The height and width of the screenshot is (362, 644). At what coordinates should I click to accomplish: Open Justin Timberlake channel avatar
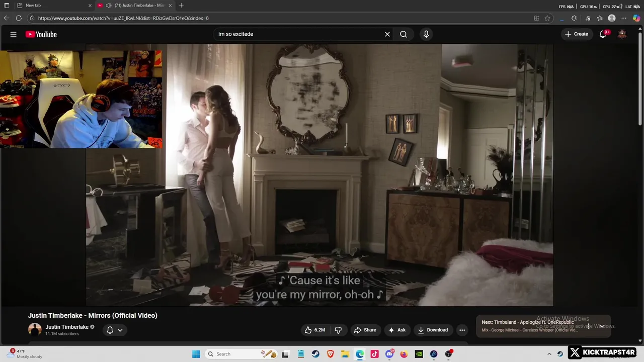(x=35, y=330)
